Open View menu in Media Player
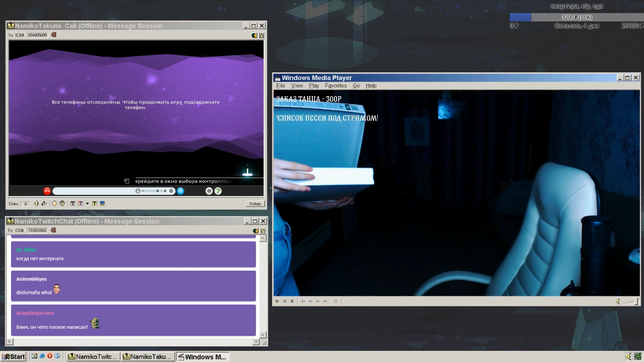644x362 pixels. coord(297,86)
